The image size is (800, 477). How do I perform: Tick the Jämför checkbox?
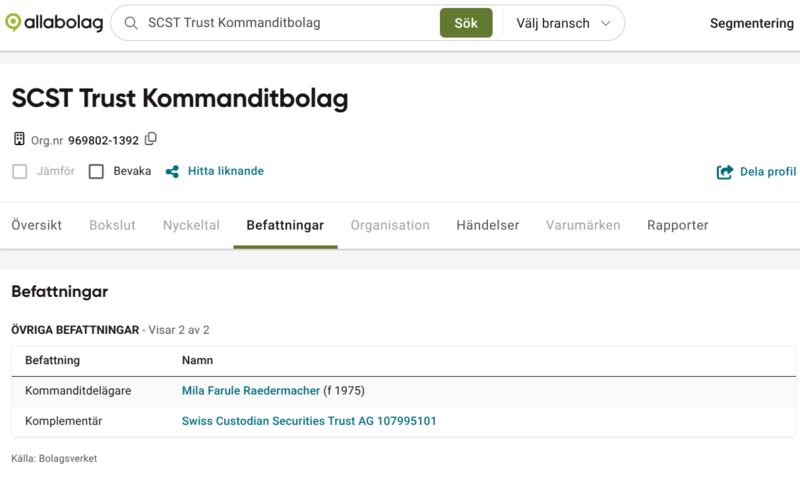coord(19,171)
